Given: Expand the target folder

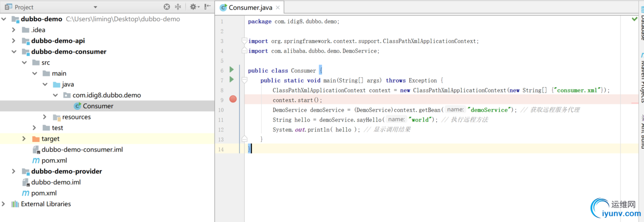Looking at the screenshot, I should coord(24,139).
